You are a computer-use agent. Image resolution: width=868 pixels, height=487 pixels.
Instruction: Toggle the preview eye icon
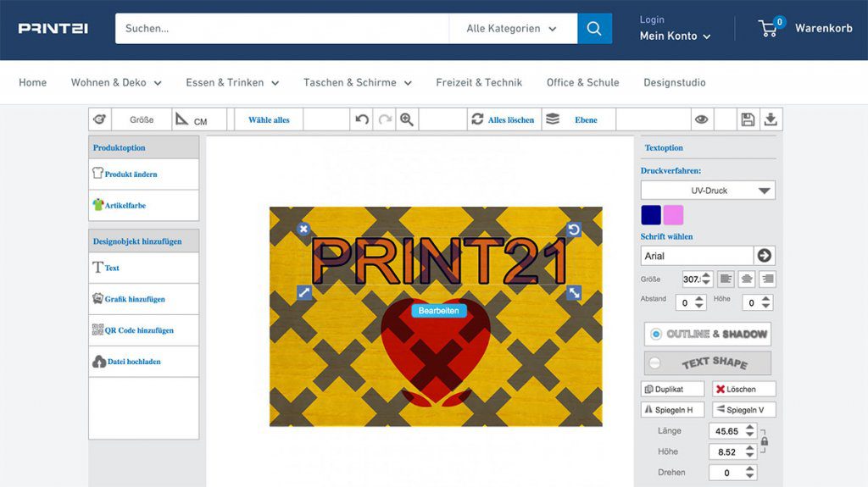click(x=702, y=119)
